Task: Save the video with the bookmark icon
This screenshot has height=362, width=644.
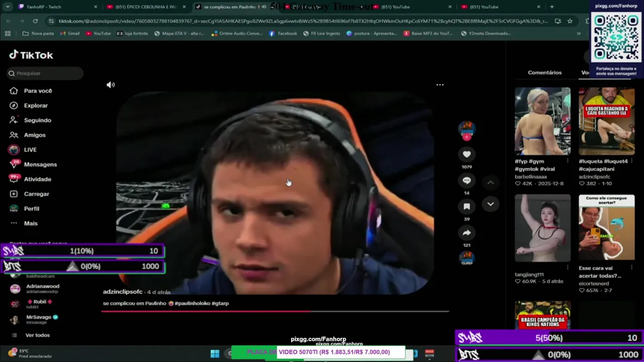Action: [x=467, y=207]
